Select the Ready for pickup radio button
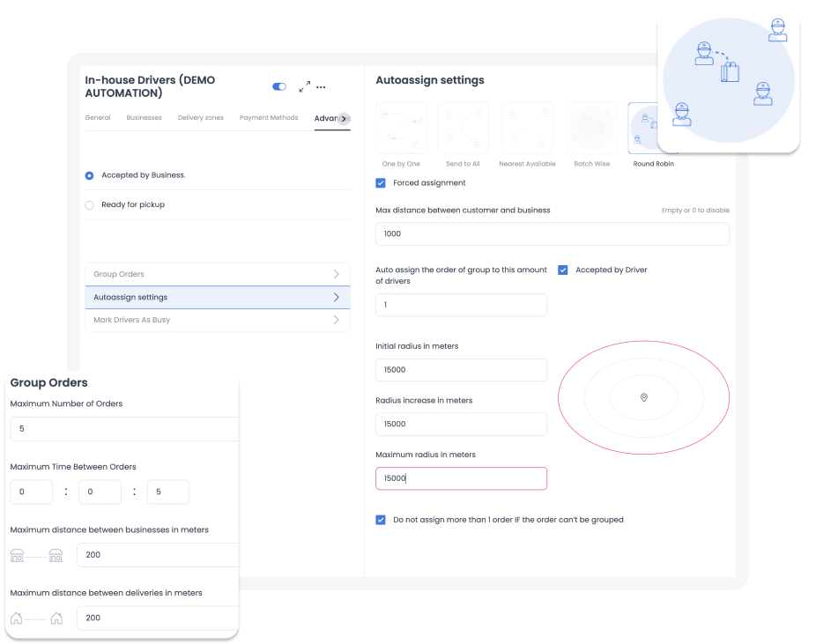Screen dimensions: 816x644 [90, 204]
